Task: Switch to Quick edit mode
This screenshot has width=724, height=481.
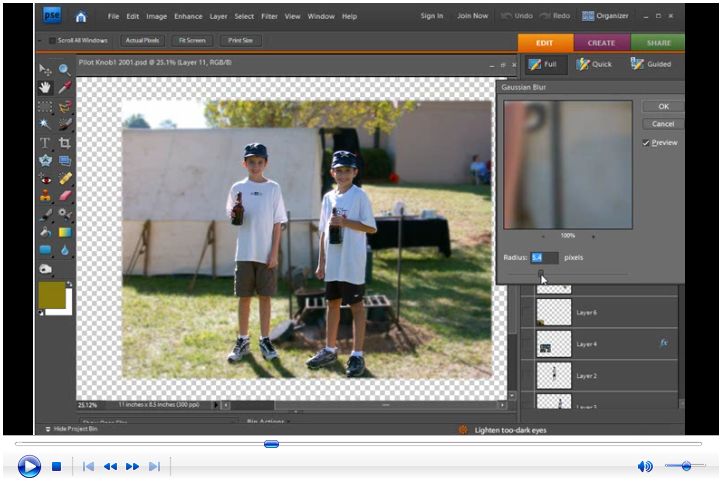Action: click(x=595, y=64)
